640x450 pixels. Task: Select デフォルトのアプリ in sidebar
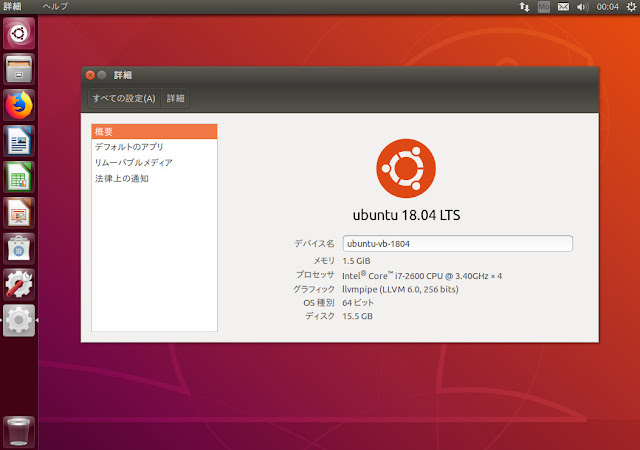(x=154, y=147)
